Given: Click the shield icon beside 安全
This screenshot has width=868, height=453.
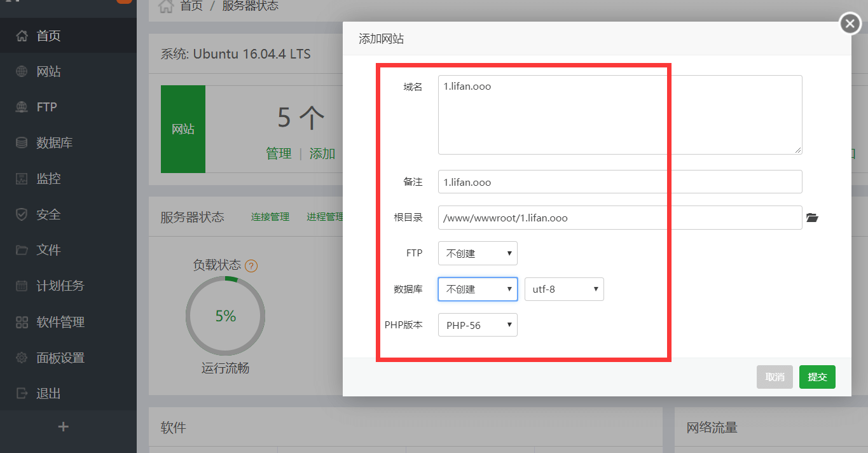Looking at the screenshot, I should click(22, 214).
